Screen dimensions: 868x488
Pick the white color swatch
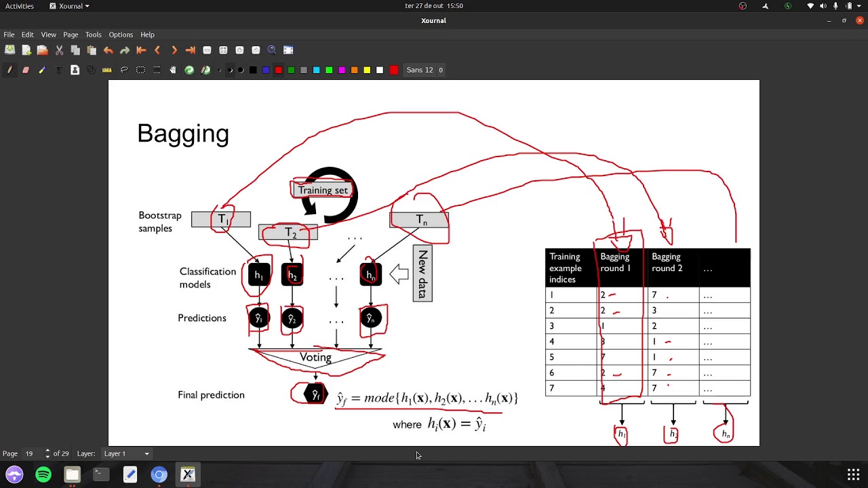coord(380,70)
